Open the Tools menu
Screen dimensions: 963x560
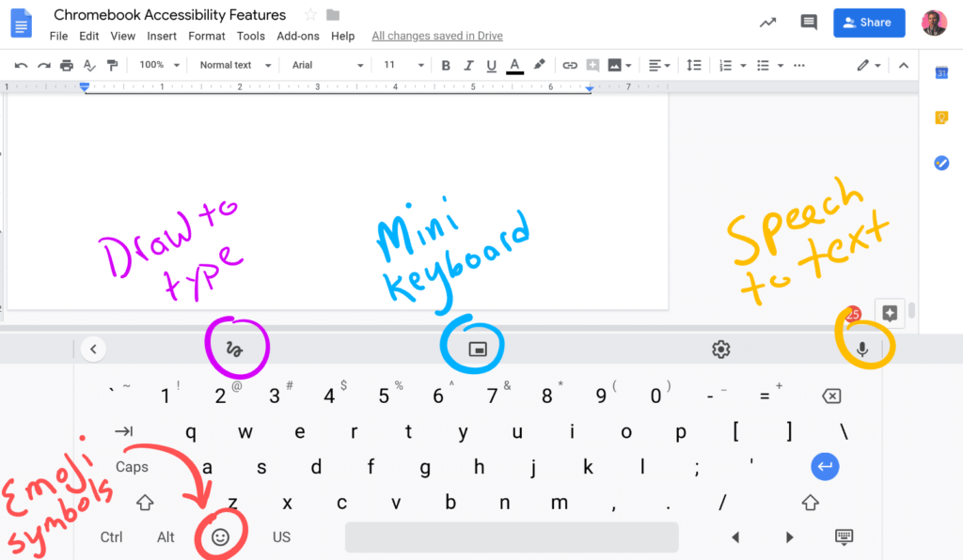(x=250, y=36)
